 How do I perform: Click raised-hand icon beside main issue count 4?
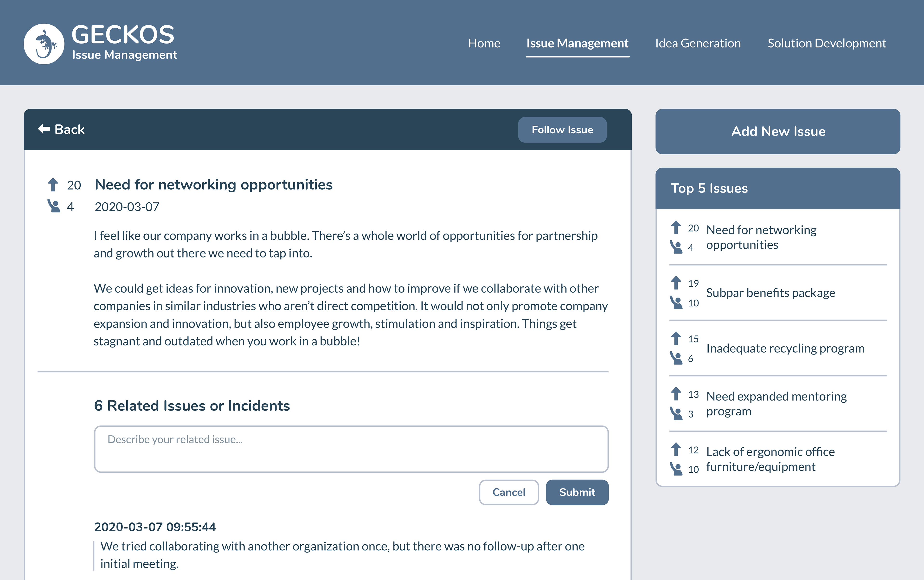coord(54,206)
